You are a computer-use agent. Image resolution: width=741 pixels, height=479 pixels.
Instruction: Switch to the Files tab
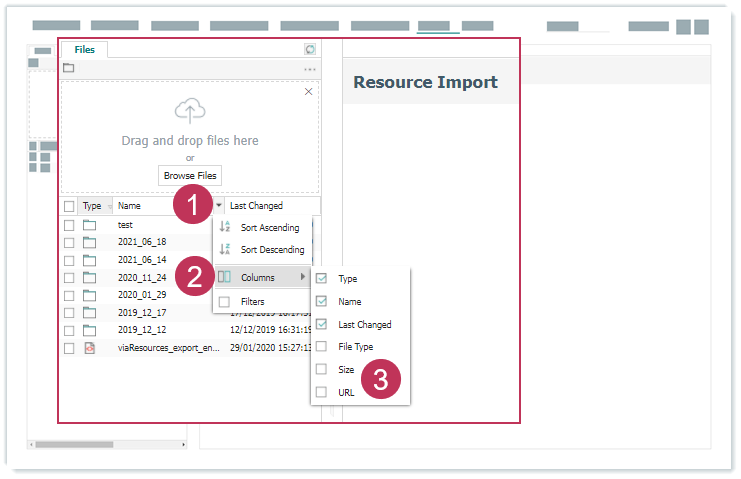[85, 49]
